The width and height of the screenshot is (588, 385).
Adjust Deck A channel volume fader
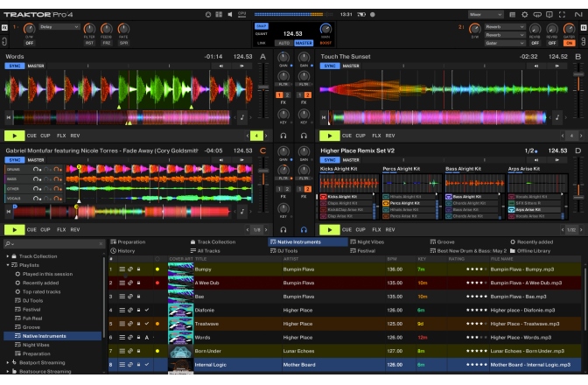pos(263,87)
